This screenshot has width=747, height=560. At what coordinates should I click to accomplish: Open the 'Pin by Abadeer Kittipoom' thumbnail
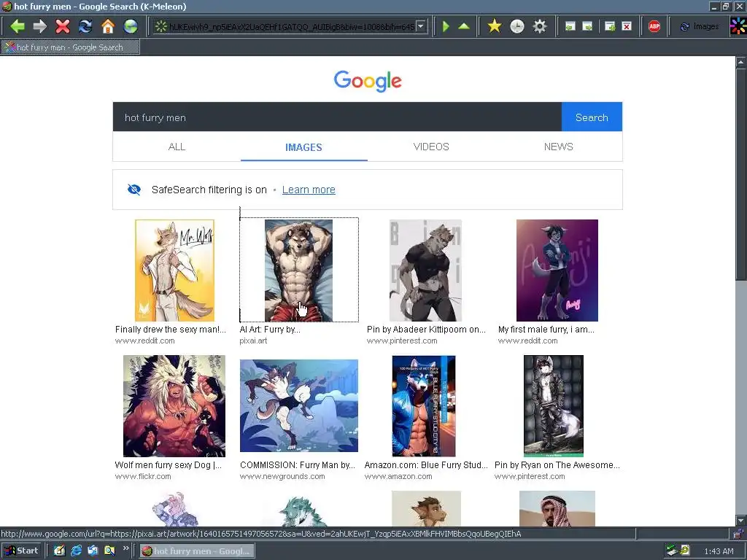425,270
